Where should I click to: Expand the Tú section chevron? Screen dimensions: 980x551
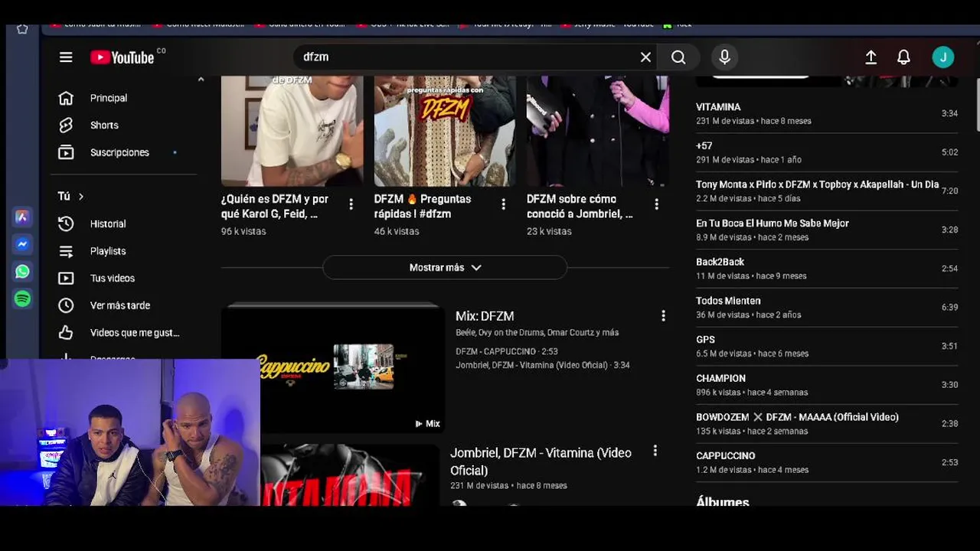pyautogui.click(x=80, y=197)
